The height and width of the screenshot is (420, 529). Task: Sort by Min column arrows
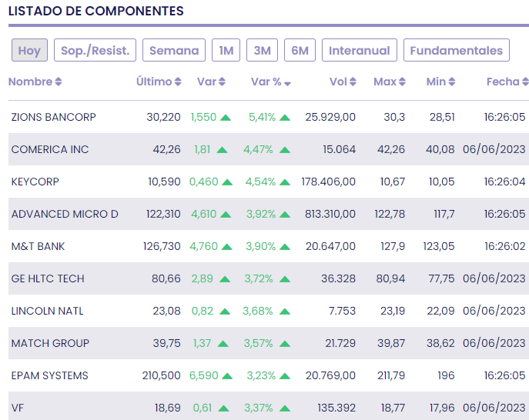[452, 82]
